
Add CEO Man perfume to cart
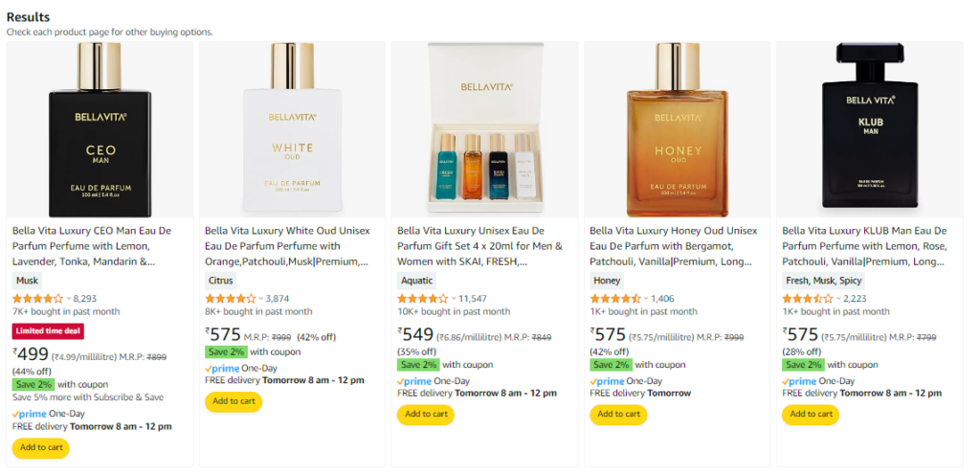pyautogui.click(x=41, y=447)
